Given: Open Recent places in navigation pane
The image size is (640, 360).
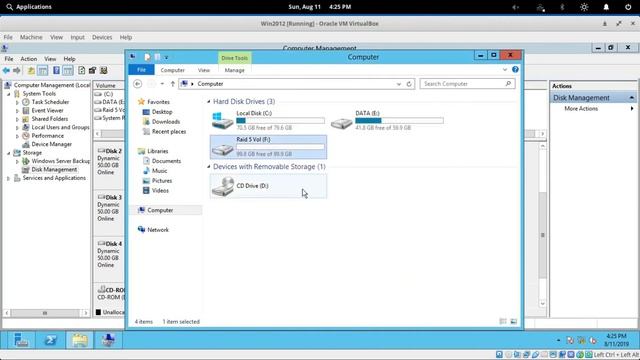Looking at the screenshot, I should click(169, 131).
